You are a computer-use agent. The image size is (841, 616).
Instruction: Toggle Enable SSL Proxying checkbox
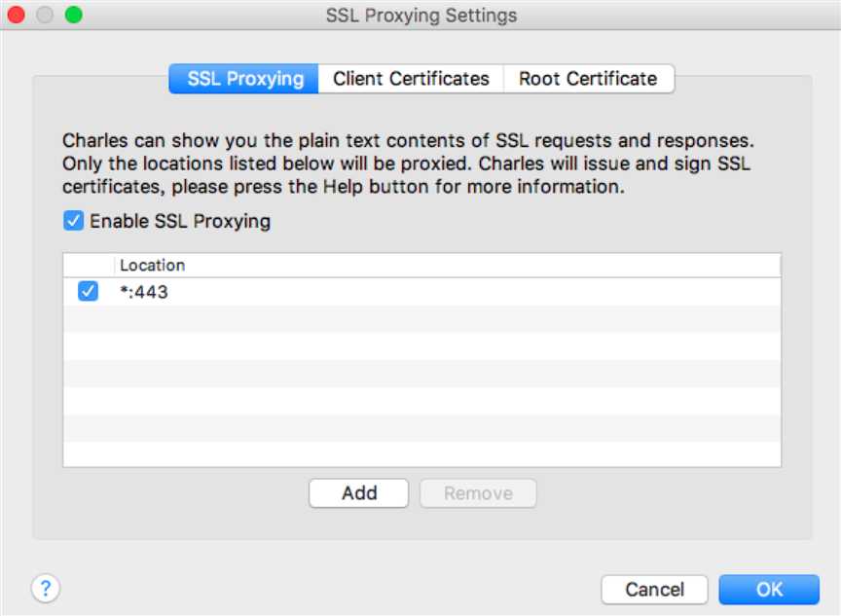click(73, 221)
